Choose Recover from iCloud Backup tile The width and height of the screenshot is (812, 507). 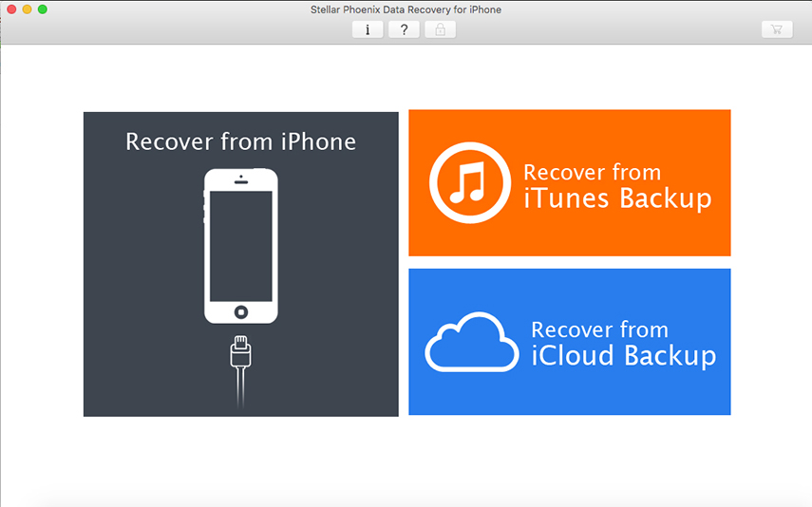pos(570,342)
